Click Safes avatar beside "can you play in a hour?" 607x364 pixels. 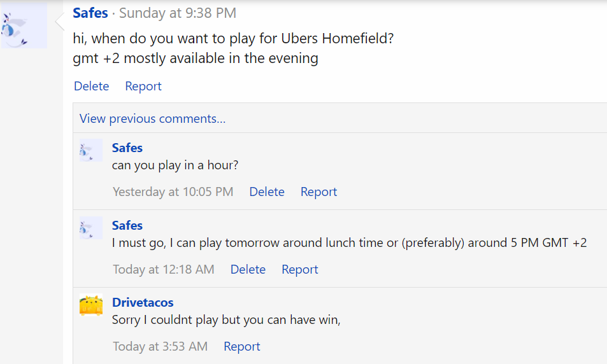(x=91, y=150)
